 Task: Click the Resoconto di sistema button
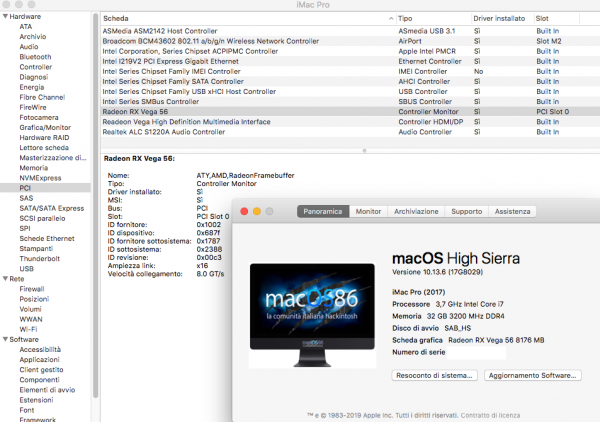pyautogui.click(x=434, y=375)
